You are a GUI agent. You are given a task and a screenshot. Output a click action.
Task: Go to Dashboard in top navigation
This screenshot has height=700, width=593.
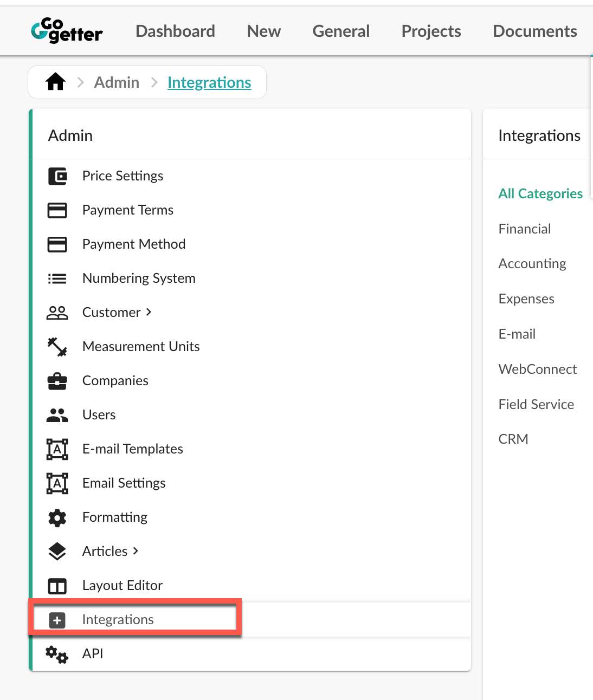175,31
